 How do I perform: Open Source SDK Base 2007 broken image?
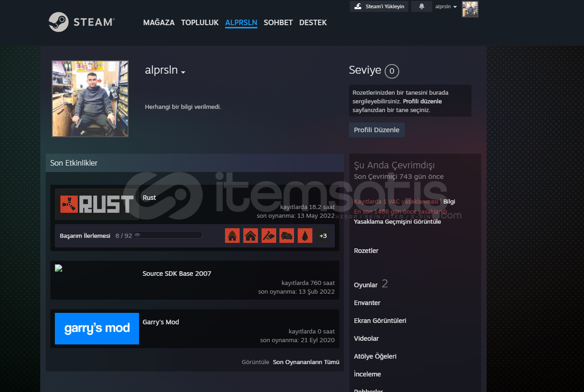pyautogui.click(x=59, y=268)
